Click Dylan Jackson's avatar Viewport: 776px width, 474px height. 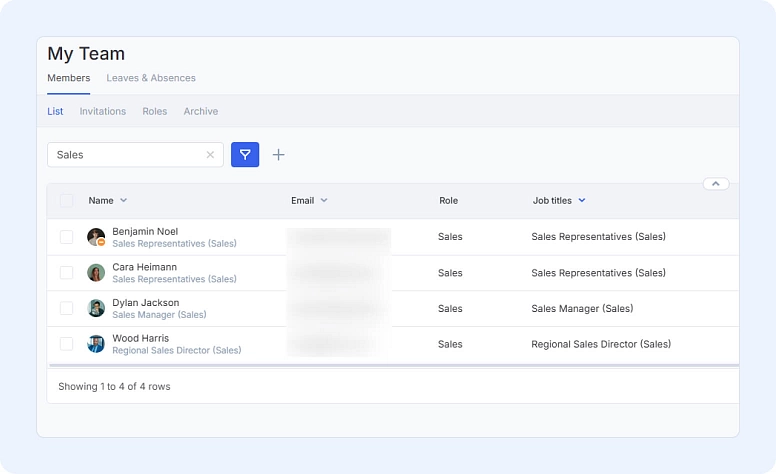click(x=96, y=308)
